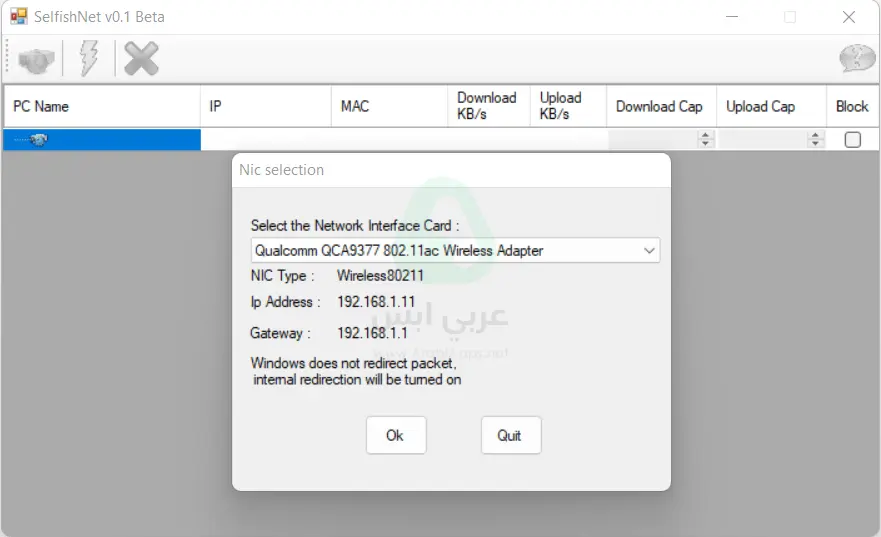Click the lightning bolt start icon
The height and width of the screenshot is (537, 881).
[x=89, y=60]
